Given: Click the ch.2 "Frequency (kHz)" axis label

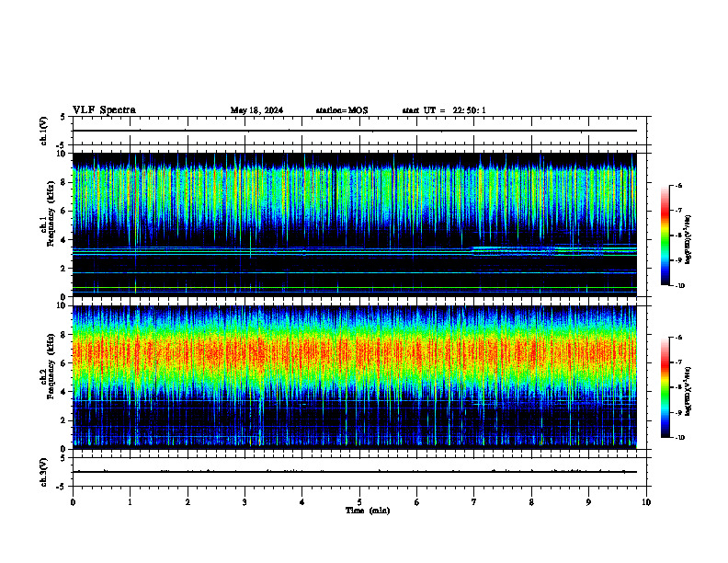Looking at the screenshot, I should click(x=51, y=365).
